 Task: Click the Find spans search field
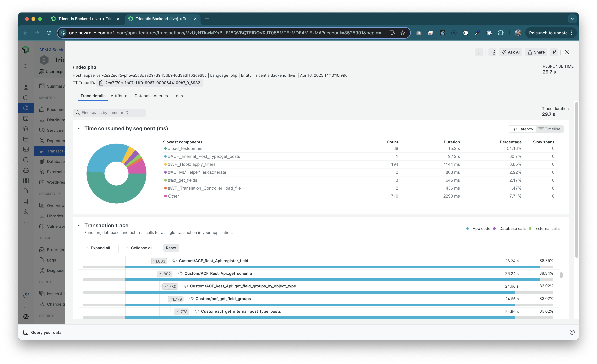point(109,113)
